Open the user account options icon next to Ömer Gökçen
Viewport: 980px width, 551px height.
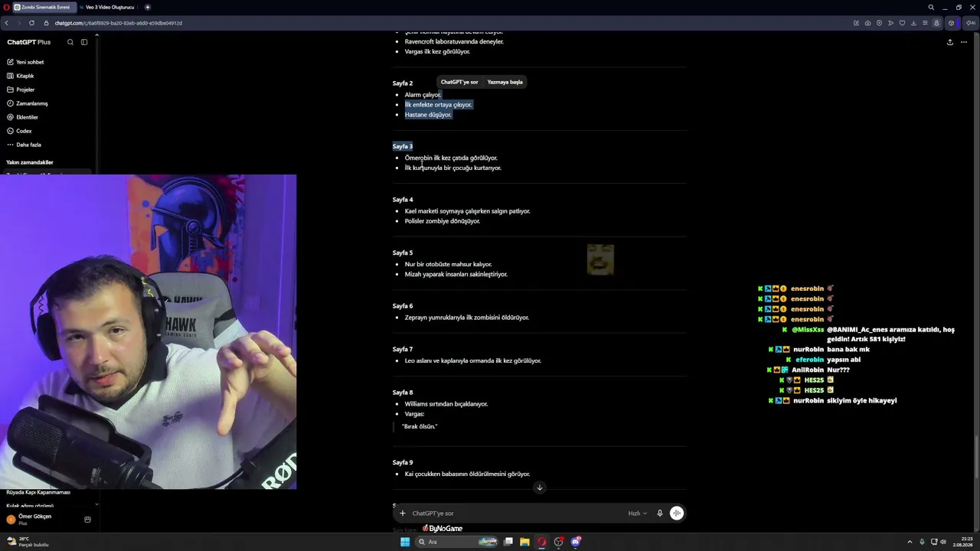coord(87,520)
